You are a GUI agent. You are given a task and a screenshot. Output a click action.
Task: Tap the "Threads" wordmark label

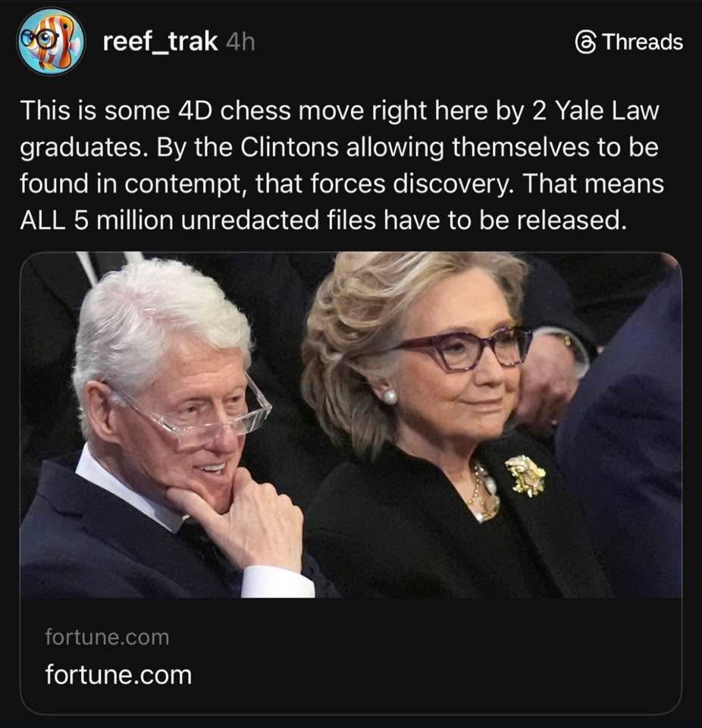pyautogui.click(x=643, y=42)
